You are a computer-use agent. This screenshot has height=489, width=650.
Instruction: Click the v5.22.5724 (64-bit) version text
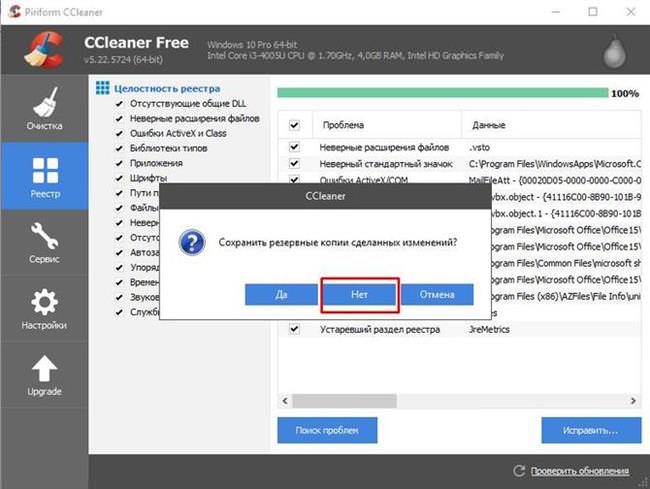coord(123,59)
